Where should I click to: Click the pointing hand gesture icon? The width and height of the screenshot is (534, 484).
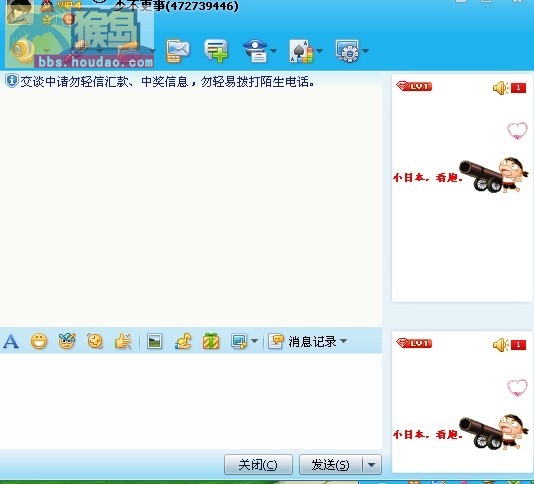(123, 341)
